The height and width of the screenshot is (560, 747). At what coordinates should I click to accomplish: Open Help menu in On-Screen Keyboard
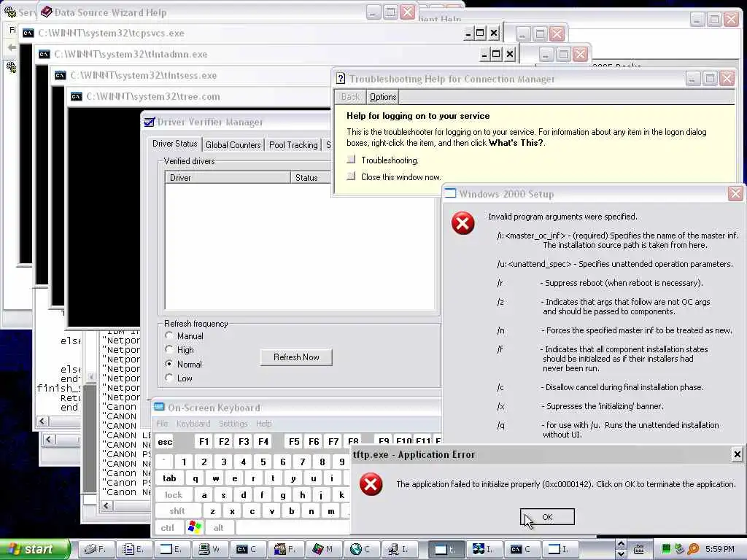tap(263, 424)
